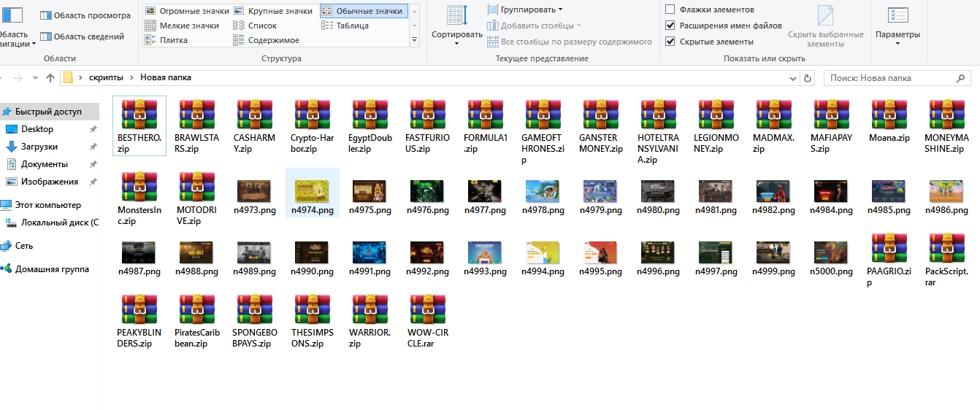The height and width of the screenshot is (410, 980).
Task: Click the refresh button in address bar
Action: click(x=808, y=77)
